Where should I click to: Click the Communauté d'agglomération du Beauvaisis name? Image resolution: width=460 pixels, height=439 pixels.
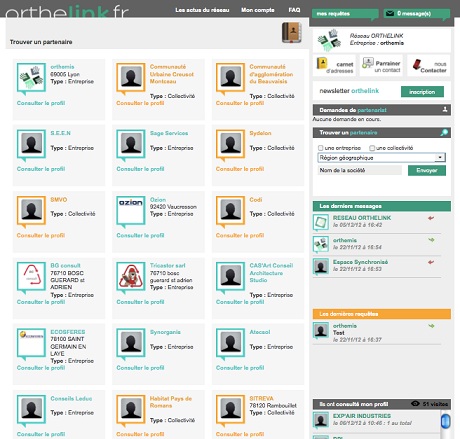[271, 74]
